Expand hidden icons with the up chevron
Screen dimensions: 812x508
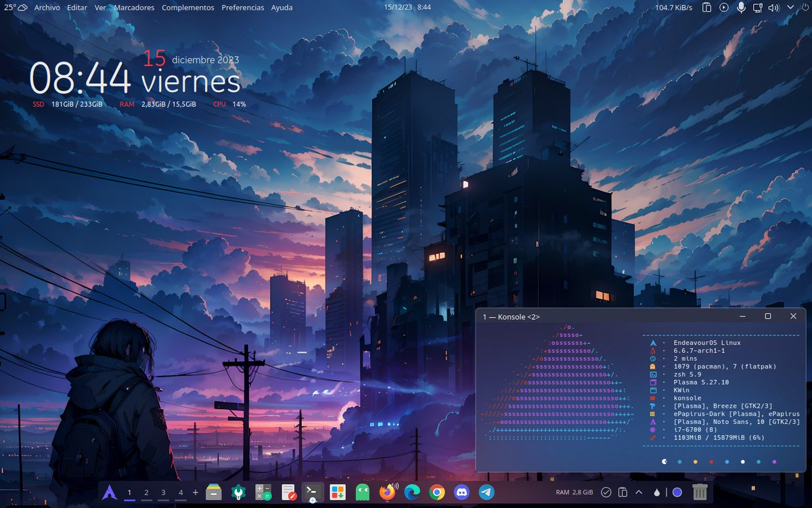pyautogui.click(x=638, y=492)
